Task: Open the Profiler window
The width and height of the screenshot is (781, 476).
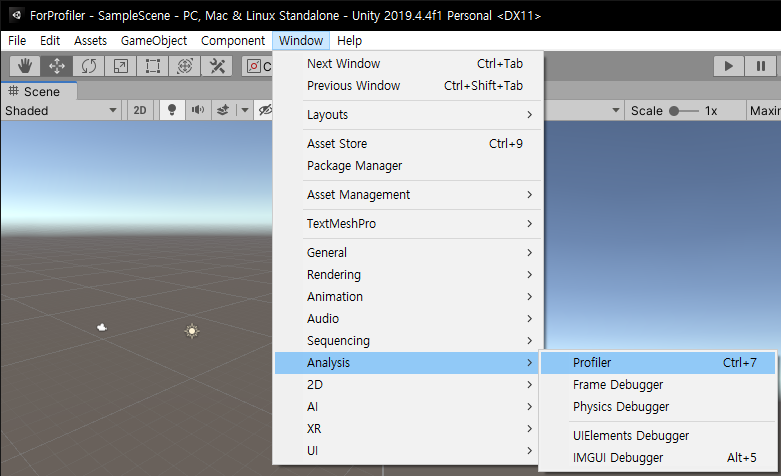Action: [658, 362]
